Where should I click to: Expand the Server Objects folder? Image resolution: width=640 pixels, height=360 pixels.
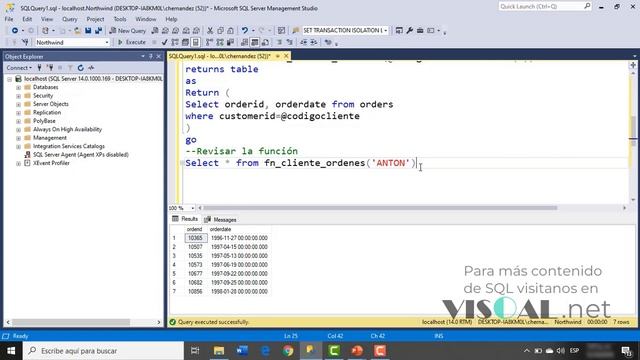click(18, 104)
